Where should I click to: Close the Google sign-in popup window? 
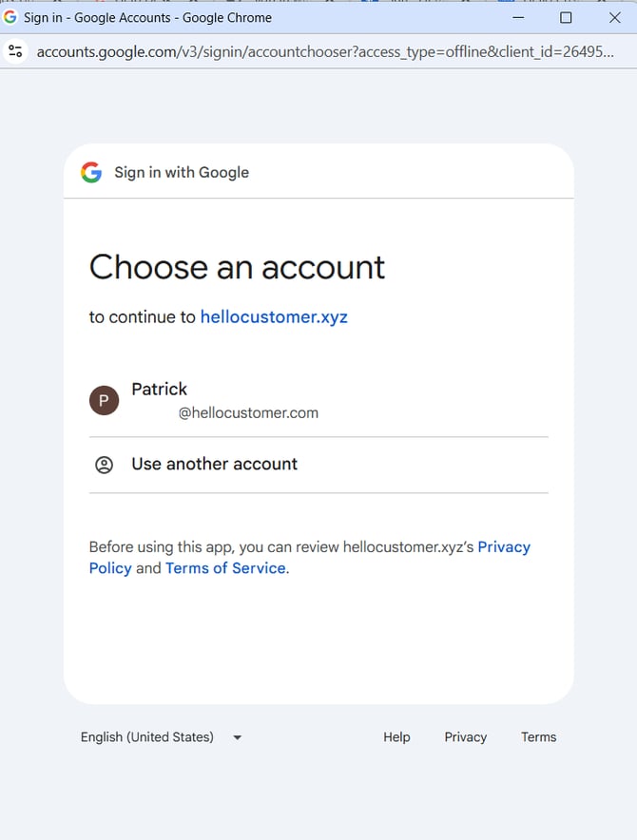(x=615, y=18)
